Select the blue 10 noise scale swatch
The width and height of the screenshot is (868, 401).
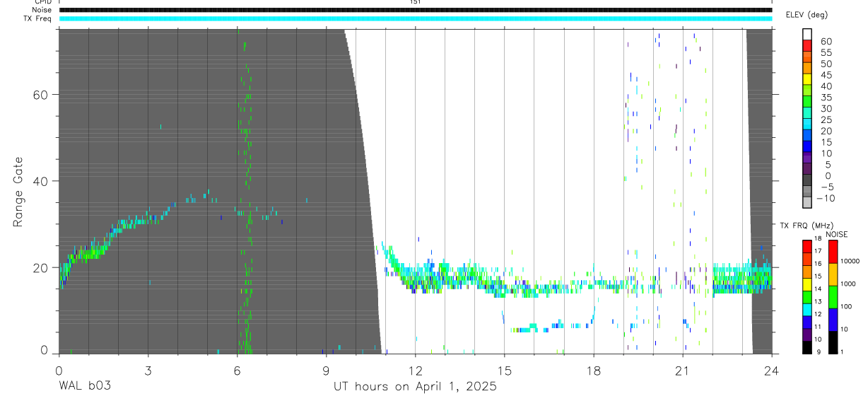833,318
